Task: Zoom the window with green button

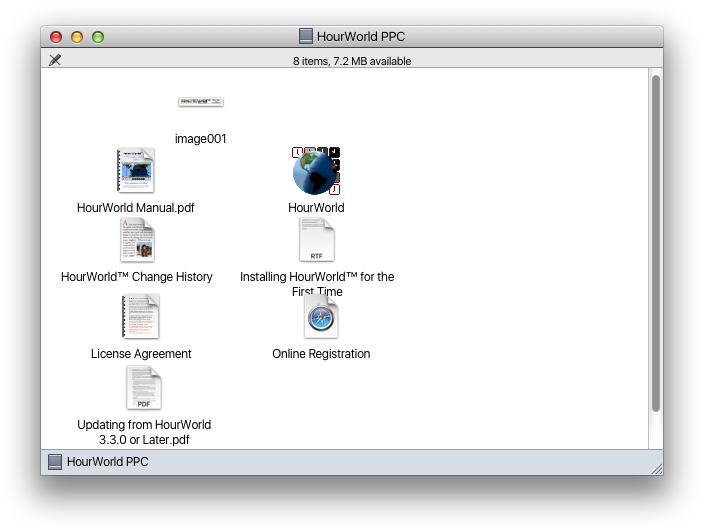Action: (98, 37)
